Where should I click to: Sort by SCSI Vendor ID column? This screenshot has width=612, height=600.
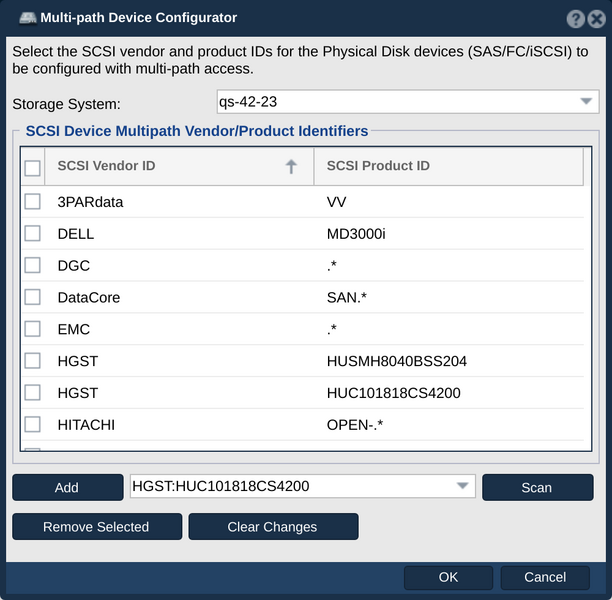(x=179, y=166)
